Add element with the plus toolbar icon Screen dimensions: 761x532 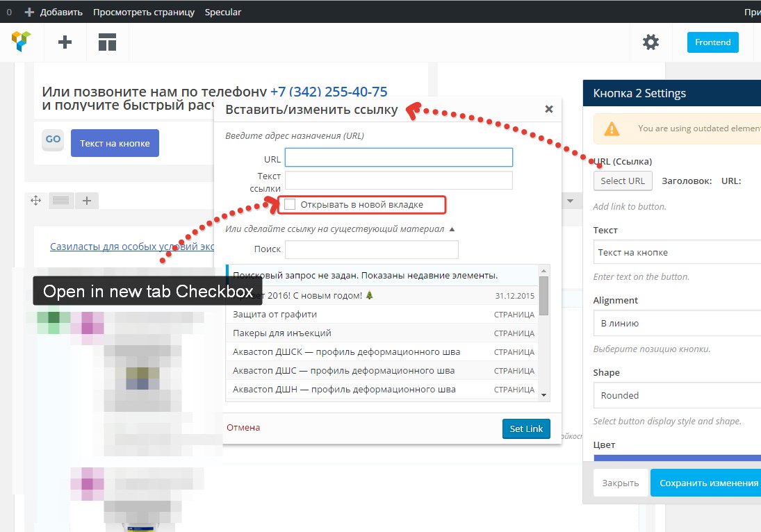click(65, 42)
